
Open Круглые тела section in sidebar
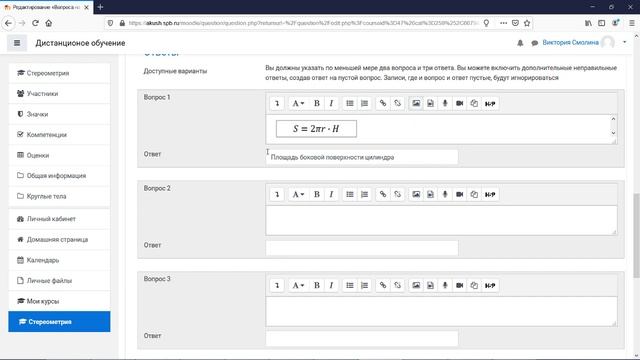[59, 196]
